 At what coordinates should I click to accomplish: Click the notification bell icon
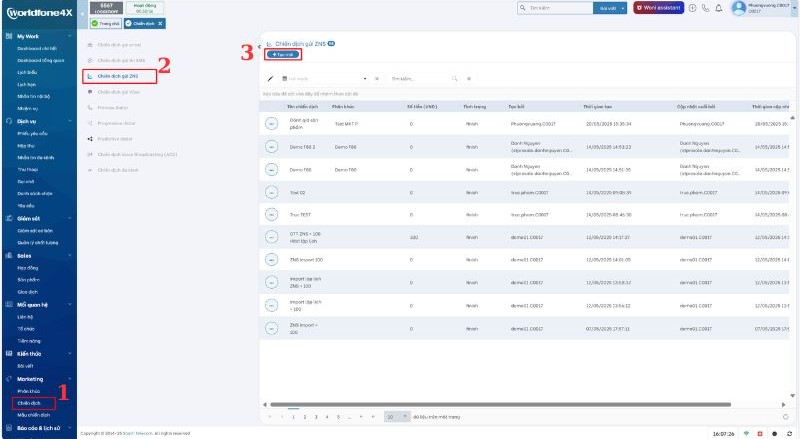pos(718,8)
